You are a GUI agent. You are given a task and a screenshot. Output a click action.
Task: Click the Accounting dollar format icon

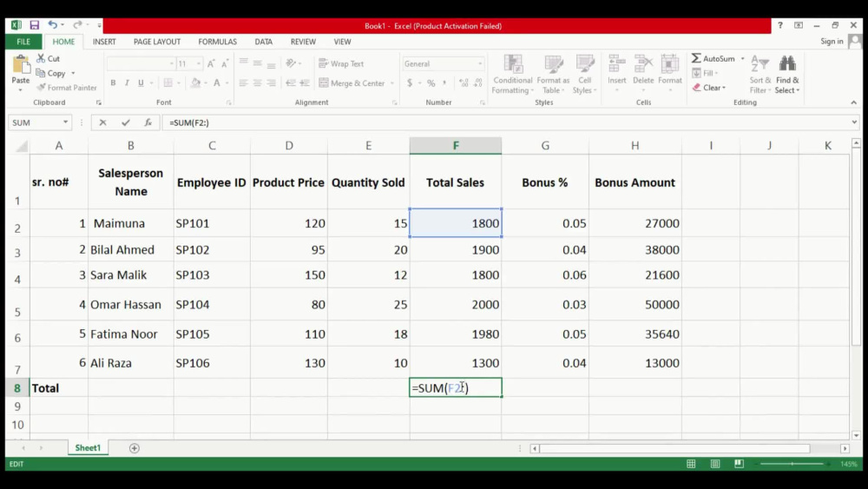click(x=410, y=83)
